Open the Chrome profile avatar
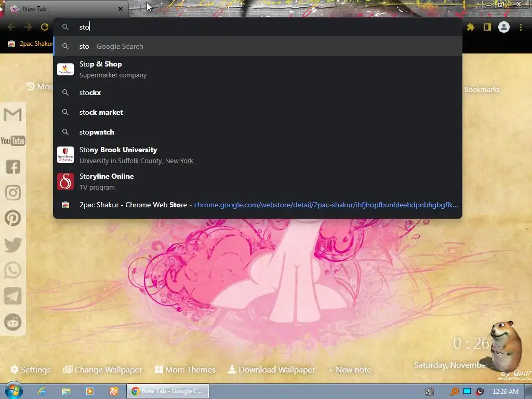The image size is (532, 399). 503,27
